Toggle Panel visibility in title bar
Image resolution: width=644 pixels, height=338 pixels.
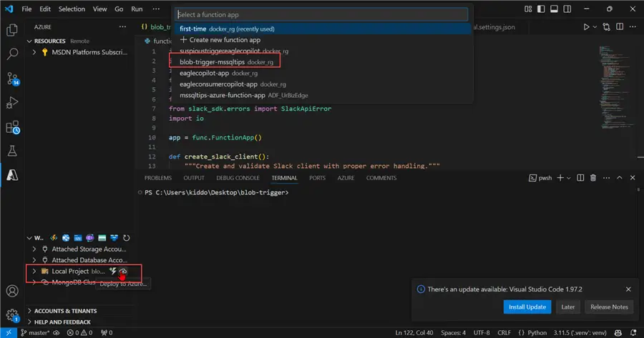tap(554, 9)
